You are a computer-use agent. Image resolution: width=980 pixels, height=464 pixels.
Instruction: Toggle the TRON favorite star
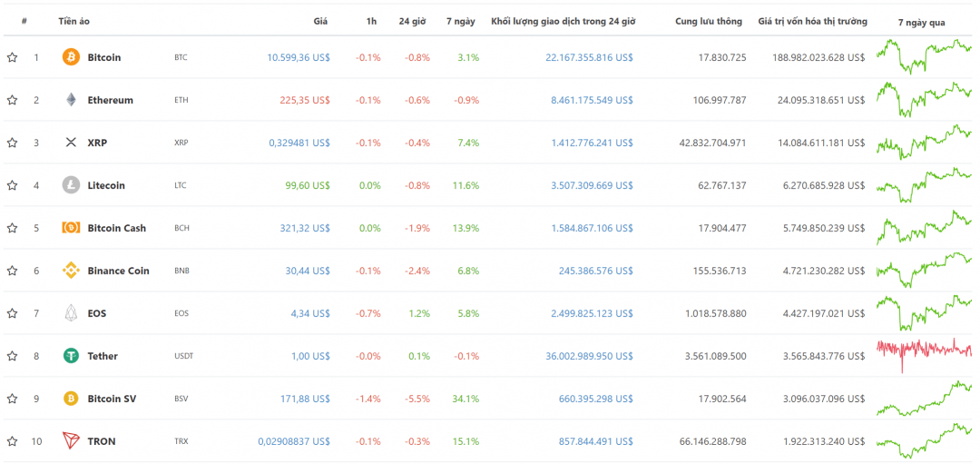pos(12,441)
